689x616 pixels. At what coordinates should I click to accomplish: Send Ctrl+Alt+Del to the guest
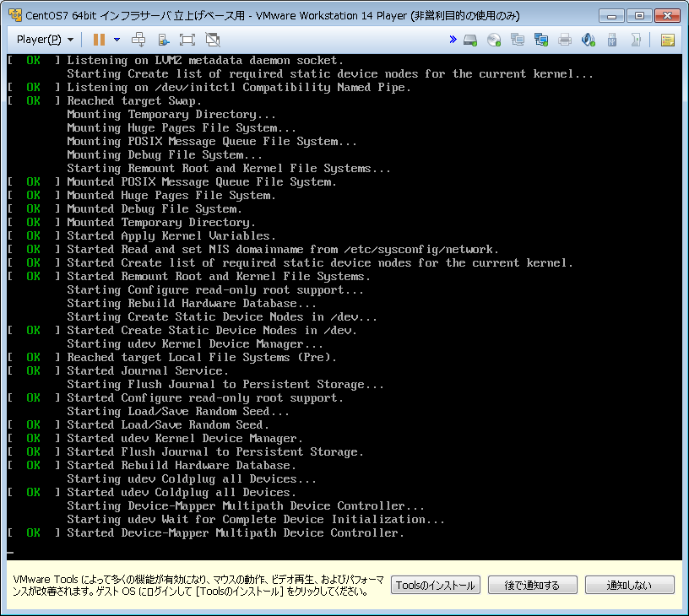click(138, 40)
